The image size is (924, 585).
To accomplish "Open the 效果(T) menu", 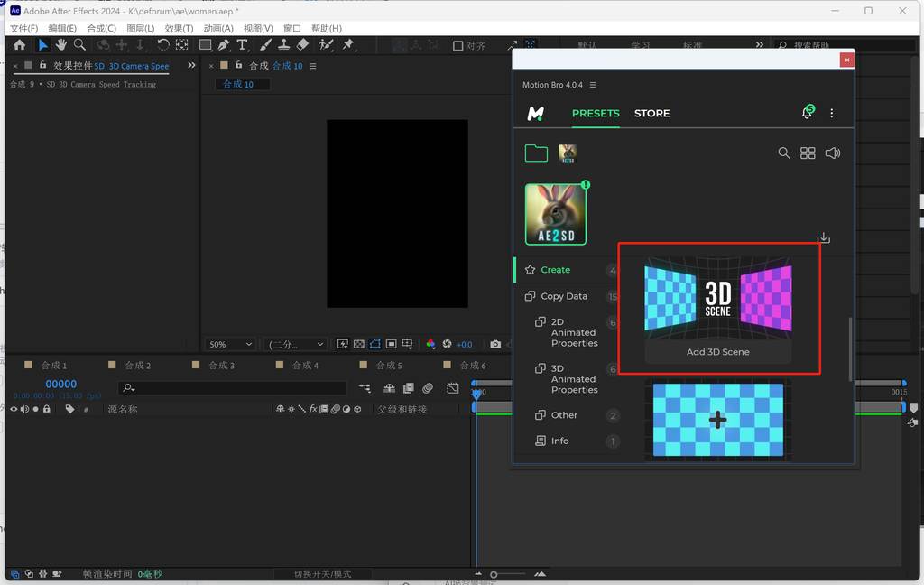I will pyautogui.click(x=179, y=28).
